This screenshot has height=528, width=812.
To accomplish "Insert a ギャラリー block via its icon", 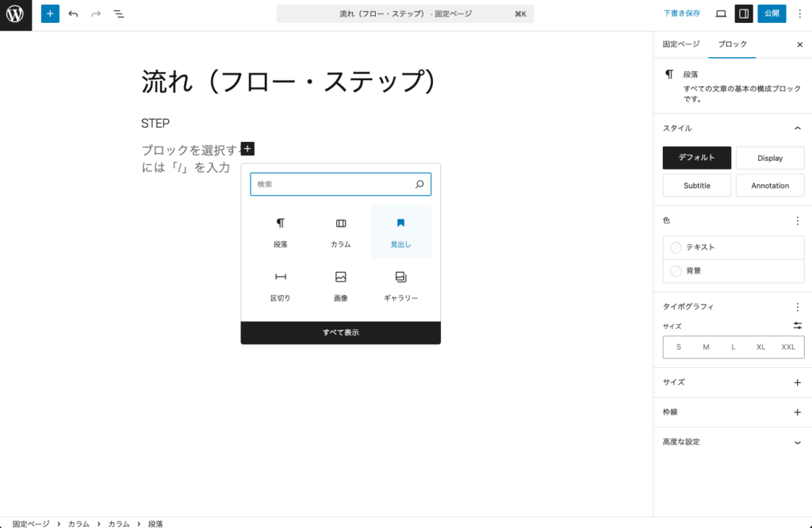I will point(400,277).
